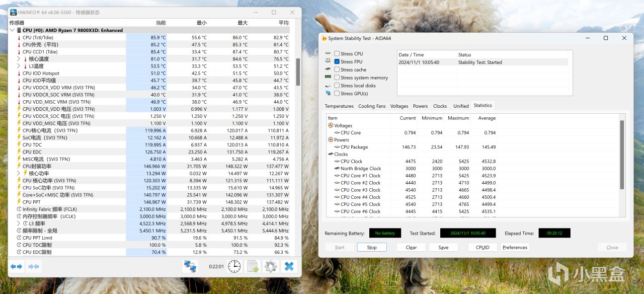This screenshot has width=644, height=294.
Task: Open the Unified tab
Action: (461, 106)
